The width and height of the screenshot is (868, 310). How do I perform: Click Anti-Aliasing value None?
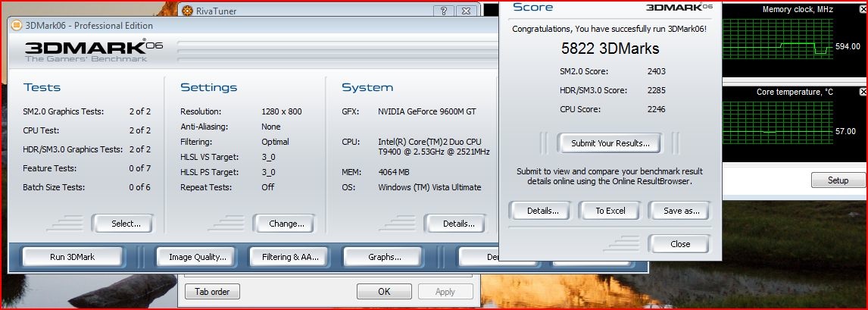[270, 127]
